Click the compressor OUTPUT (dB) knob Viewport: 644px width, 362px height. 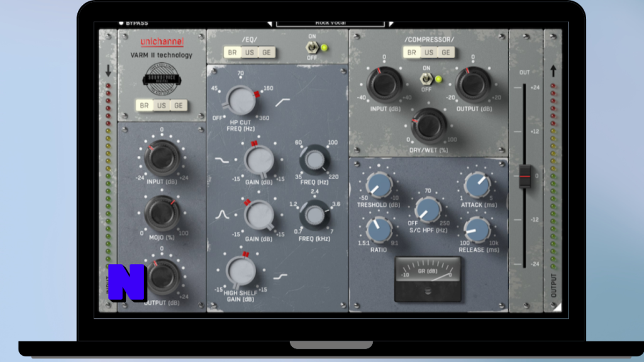coord(473,84)
